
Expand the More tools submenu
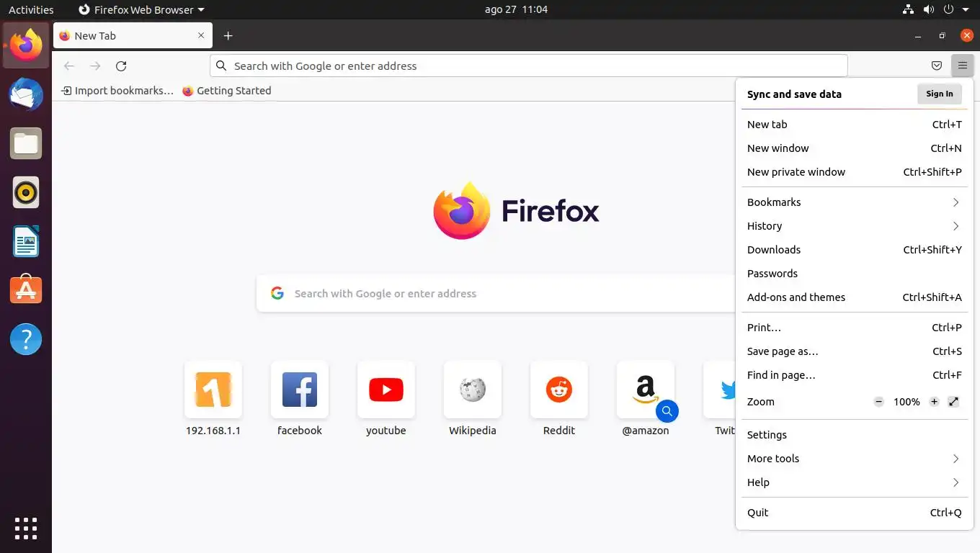pyautogui.click(x=854, y=459)
